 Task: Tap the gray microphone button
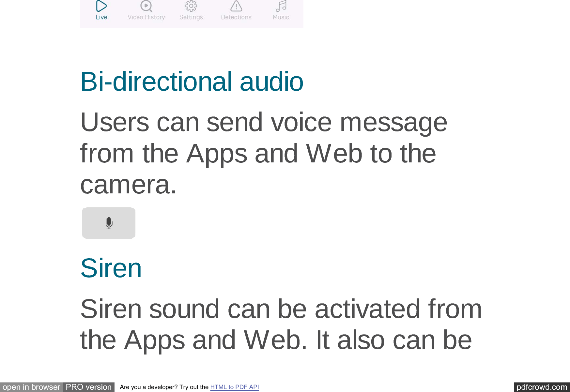click(x=109, y=223)
